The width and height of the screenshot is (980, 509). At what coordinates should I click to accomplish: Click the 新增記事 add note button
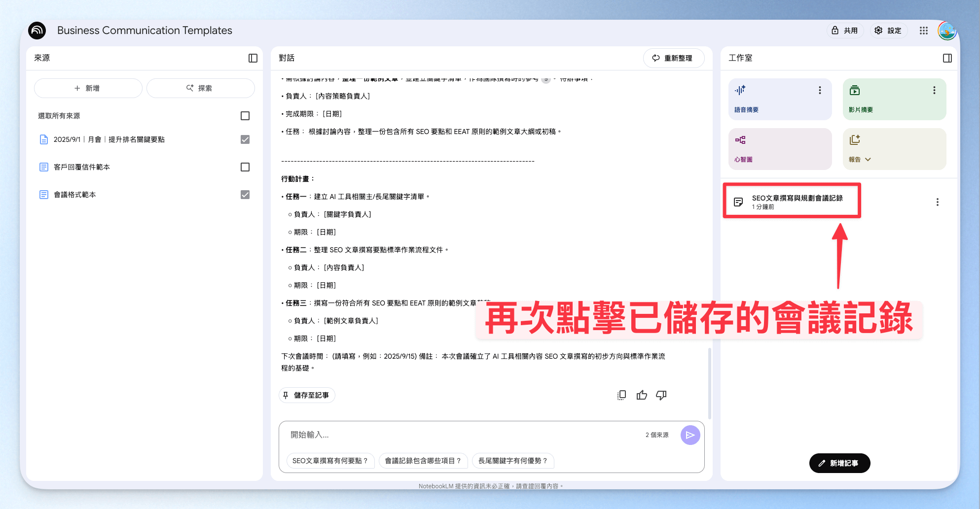[839, 463]
